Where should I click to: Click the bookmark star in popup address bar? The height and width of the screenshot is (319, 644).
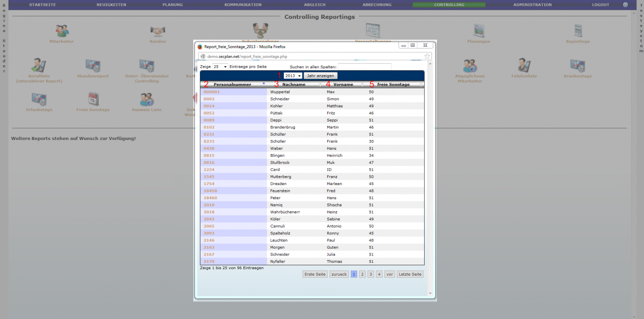point(427,56)
